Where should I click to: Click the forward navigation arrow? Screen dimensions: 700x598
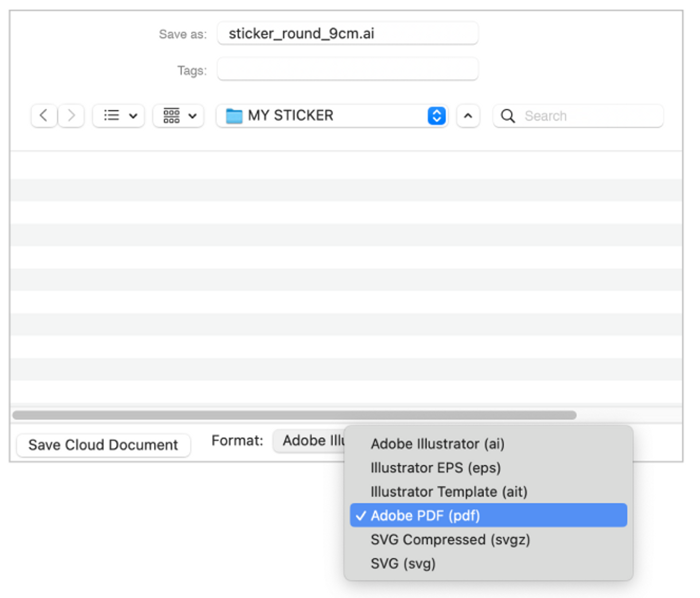[x=71, y=116]
